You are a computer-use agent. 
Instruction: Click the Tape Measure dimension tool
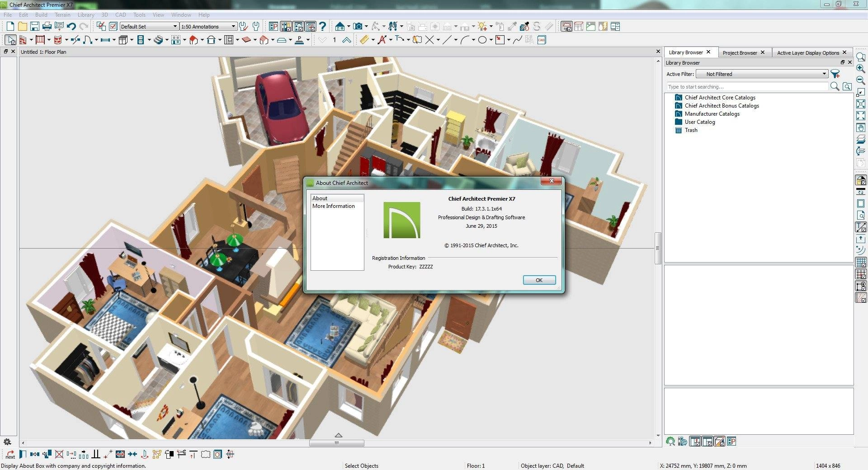coord(364,40)
